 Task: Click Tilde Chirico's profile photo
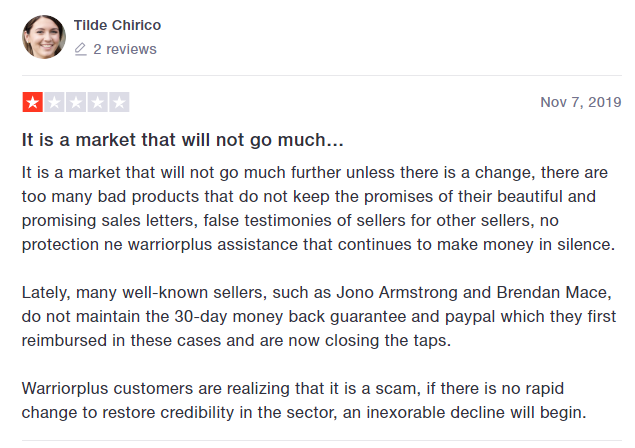(x=44, y=37)
